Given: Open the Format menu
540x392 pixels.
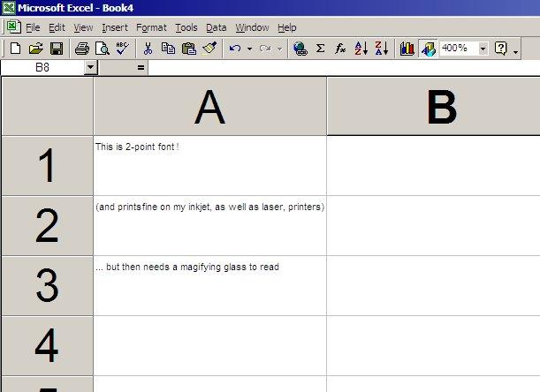Looking at the screenshot, I should pos(151,27).
